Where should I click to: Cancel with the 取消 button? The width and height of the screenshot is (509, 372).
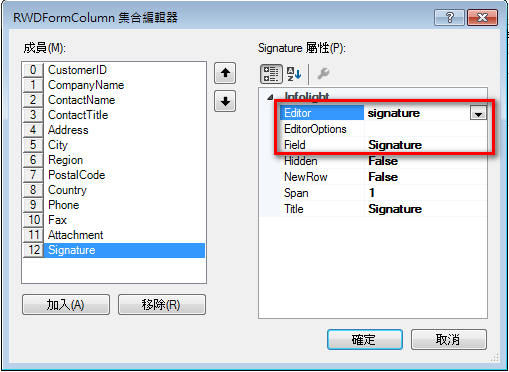449,340
